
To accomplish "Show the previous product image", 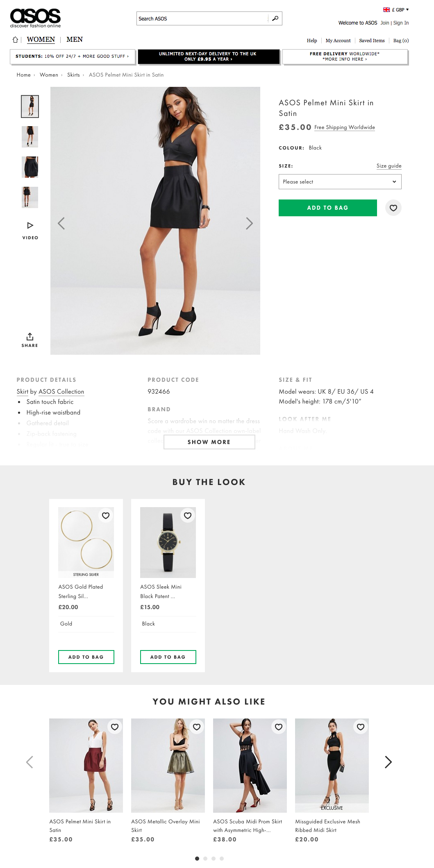I will pos(61,223).
